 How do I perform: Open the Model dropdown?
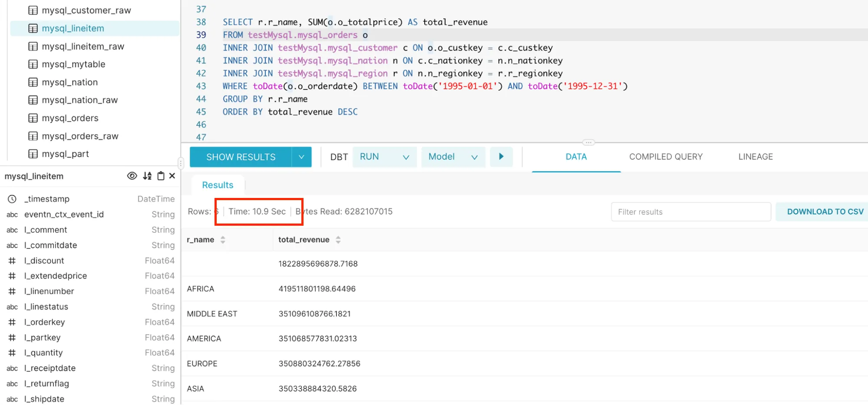tap(454, 157)
